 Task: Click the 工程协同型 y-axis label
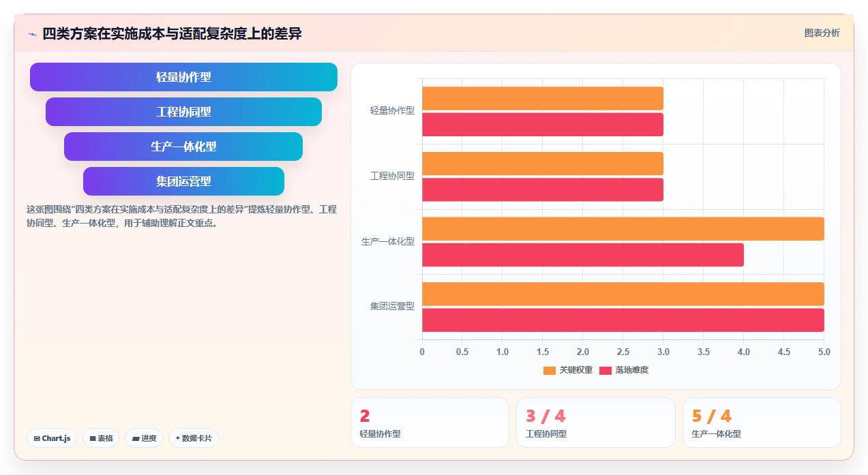click(392, 176)
